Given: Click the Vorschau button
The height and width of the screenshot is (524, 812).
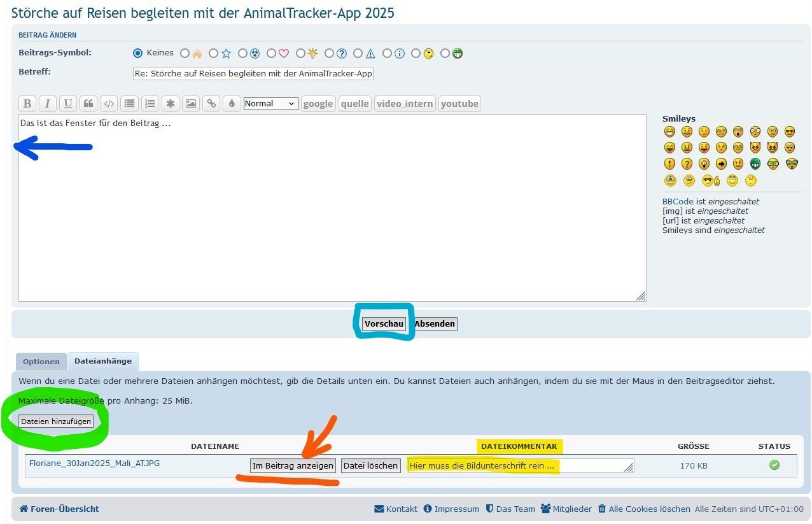Looking at the screenshot, I should tap(384, 323).
